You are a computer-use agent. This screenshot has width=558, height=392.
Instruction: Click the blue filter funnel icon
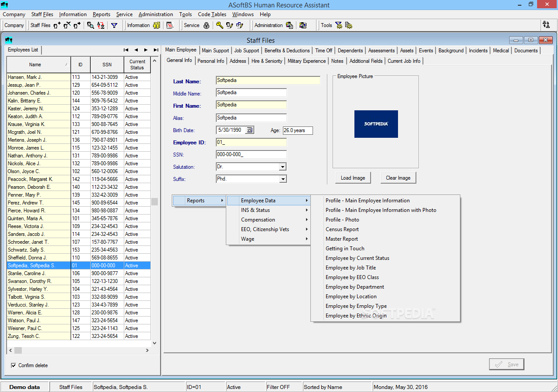tap(114, 25)
